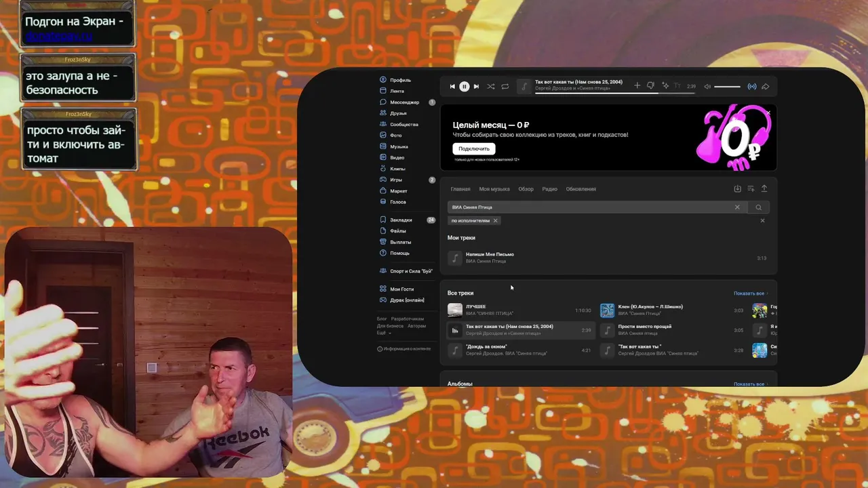Play "Дождь за окном" track
This screenshot has height=488, width=868.
[519, 350]
